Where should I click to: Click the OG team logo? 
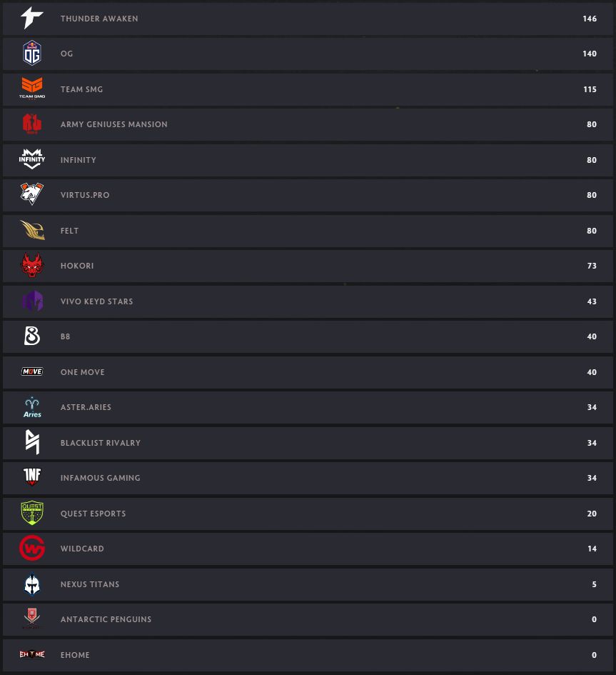point(31,54)
